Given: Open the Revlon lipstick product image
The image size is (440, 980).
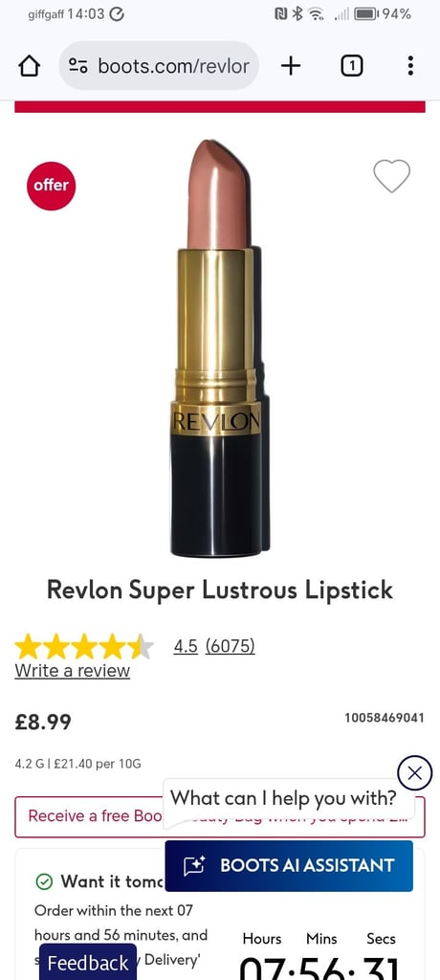Looking at the screenshot, I should 216,347.
